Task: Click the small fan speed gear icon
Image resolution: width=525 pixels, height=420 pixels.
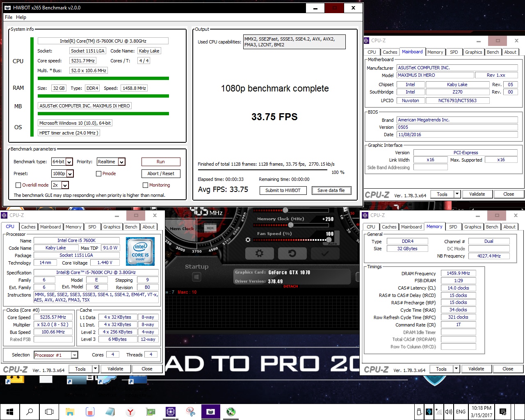Action: point(248,240)
